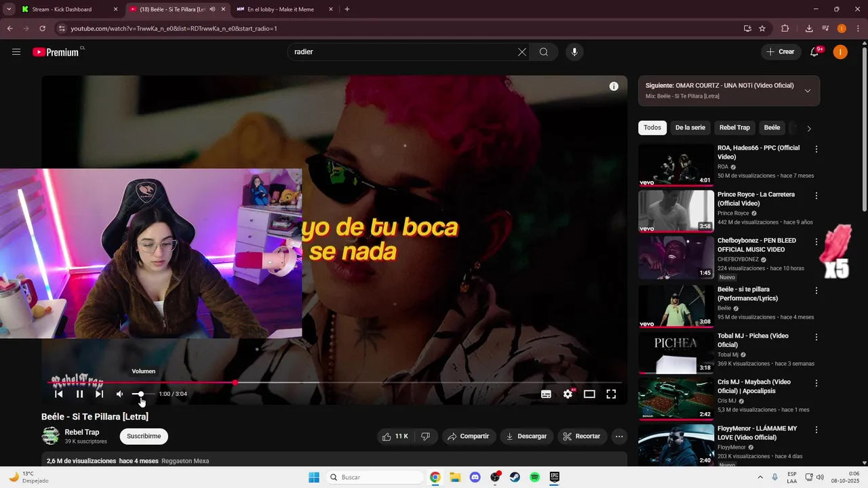
Task: Skip to previous video
Action: (59, 394)
